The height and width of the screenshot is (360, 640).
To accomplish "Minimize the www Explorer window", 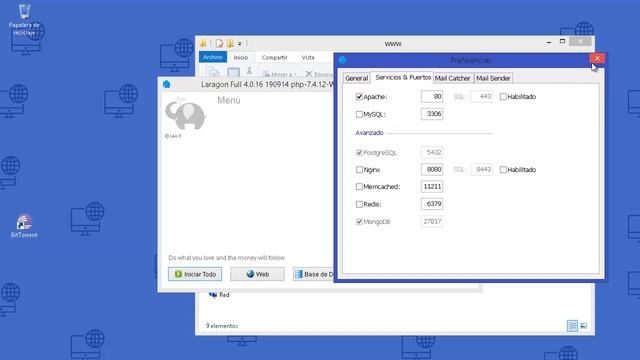I will click(x=549, y=42).
